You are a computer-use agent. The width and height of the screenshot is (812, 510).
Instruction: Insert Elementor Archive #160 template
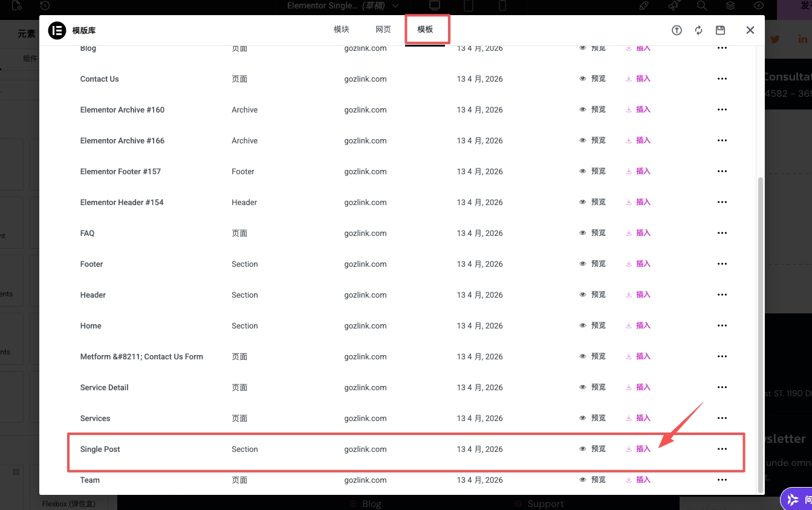[x=638, y=110]
